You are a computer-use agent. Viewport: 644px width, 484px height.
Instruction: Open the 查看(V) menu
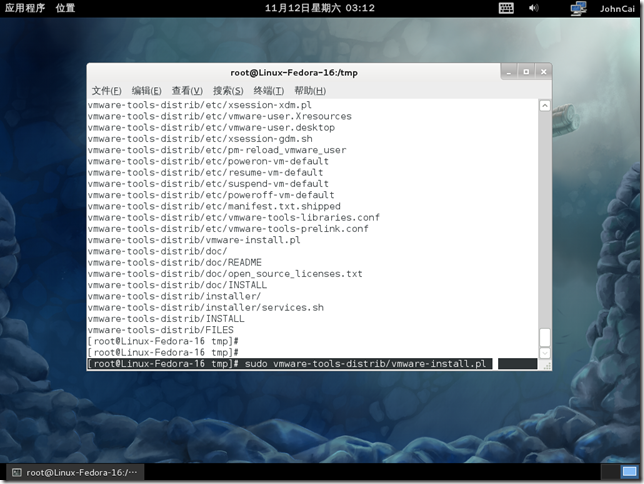pyautogui.click(x=187, y=90)
